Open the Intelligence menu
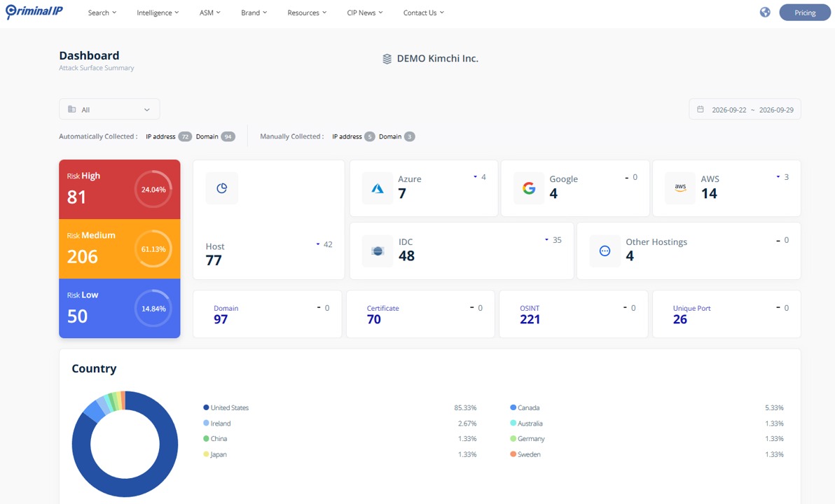This screenshot has width=835, height=504. (x=158, y=12)
